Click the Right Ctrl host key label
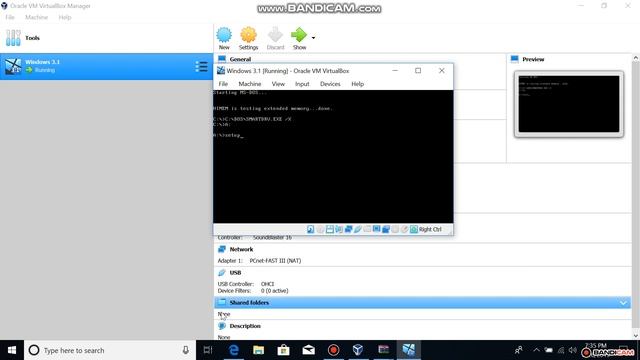Image resolution: width=640 pixels, height=360 pixels. pyautogui.click(x=430, y=229)
